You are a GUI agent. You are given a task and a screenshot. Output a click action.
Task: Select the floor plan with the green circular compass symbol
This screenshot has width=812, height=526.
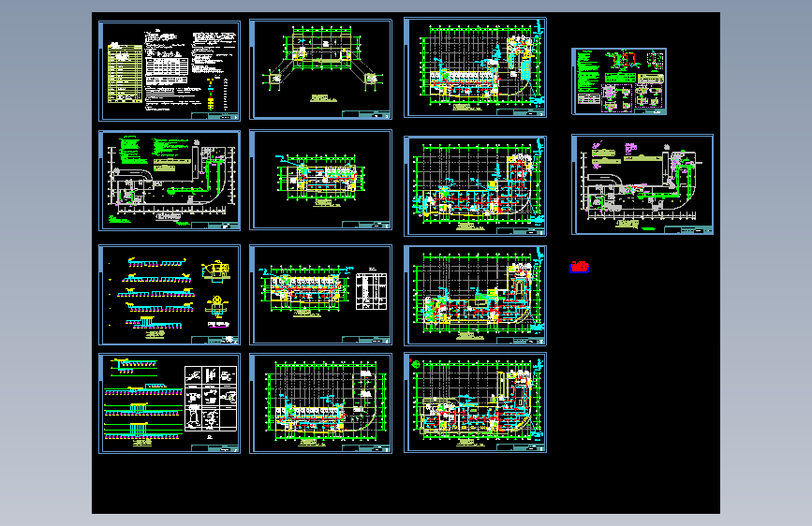(x=475, y=402)
